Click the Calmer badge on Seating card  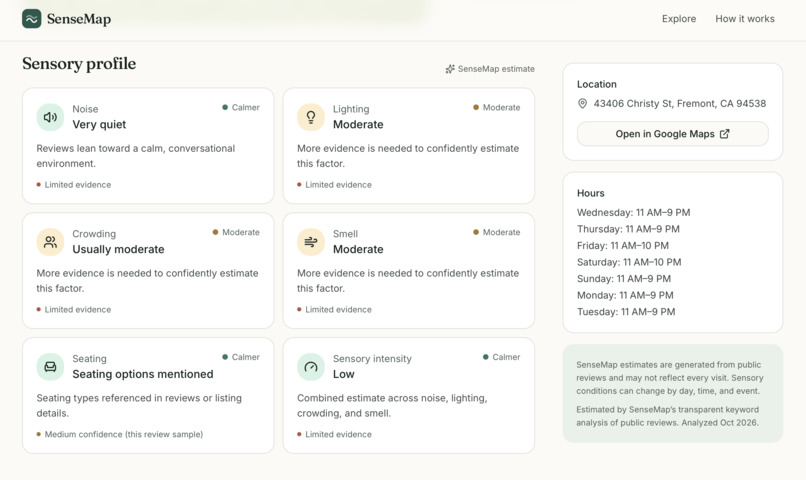pos(241,357)
